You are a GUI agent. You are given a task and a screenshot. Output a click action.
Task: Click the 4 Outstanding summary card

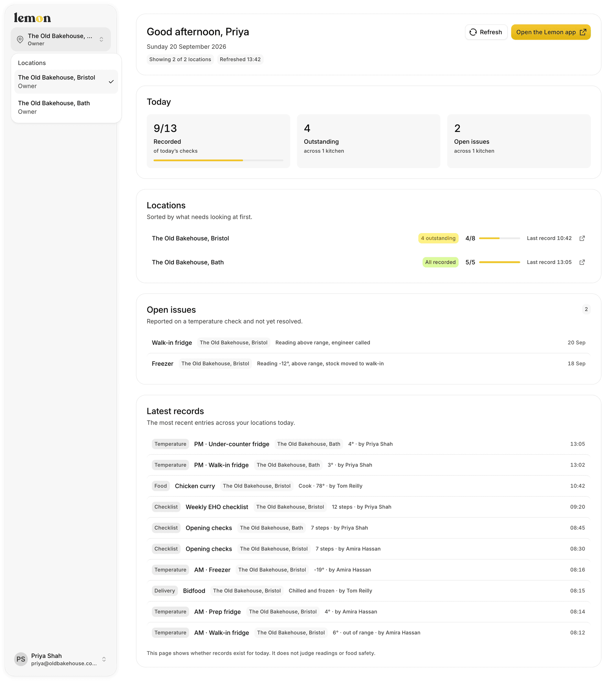[368, 141]
